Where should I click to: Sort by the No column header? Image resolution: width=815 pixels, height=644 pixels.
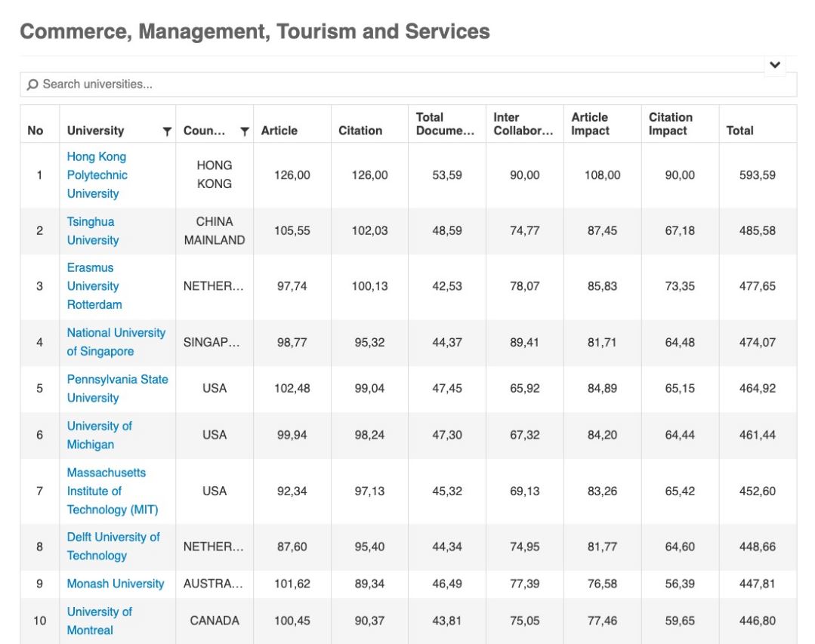click(x=36, y=131)
